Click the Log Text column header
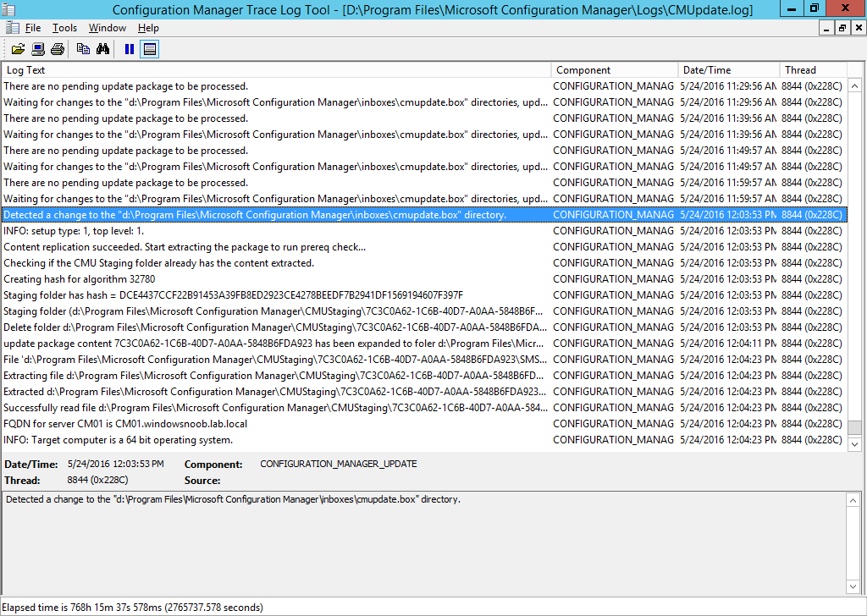 [277, 70]
